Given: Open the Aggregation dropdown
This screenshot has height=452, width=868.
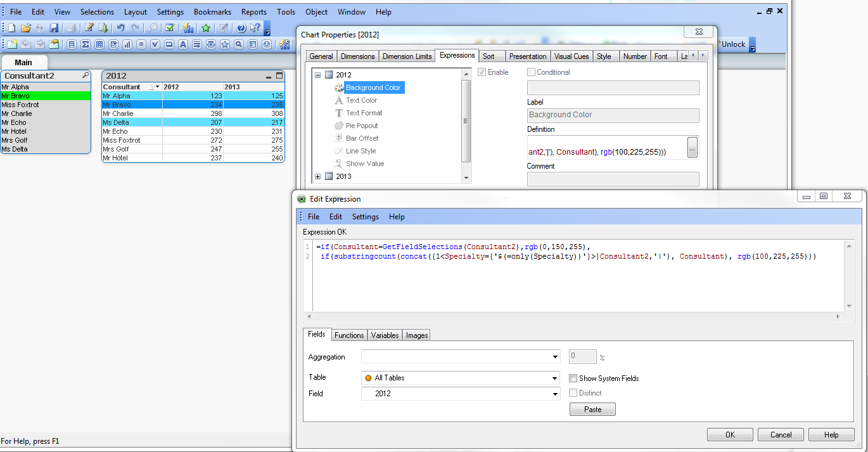Looking at the screenshot, I should point(555,357).
